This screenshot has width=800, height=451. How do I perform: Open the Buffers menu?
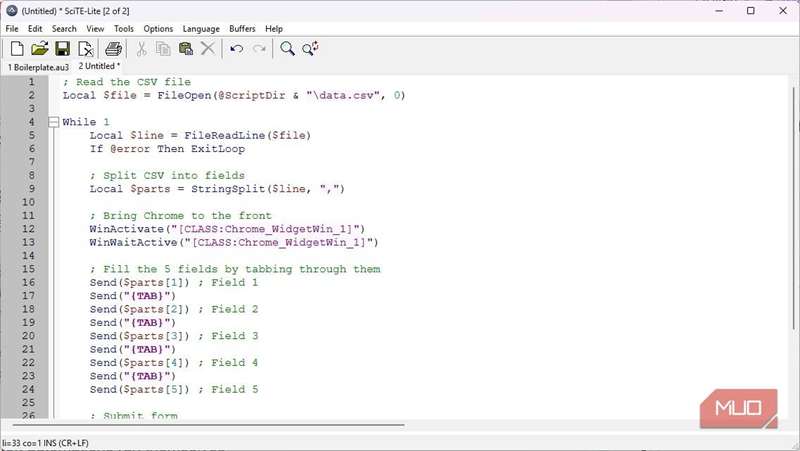coord(242,29)
